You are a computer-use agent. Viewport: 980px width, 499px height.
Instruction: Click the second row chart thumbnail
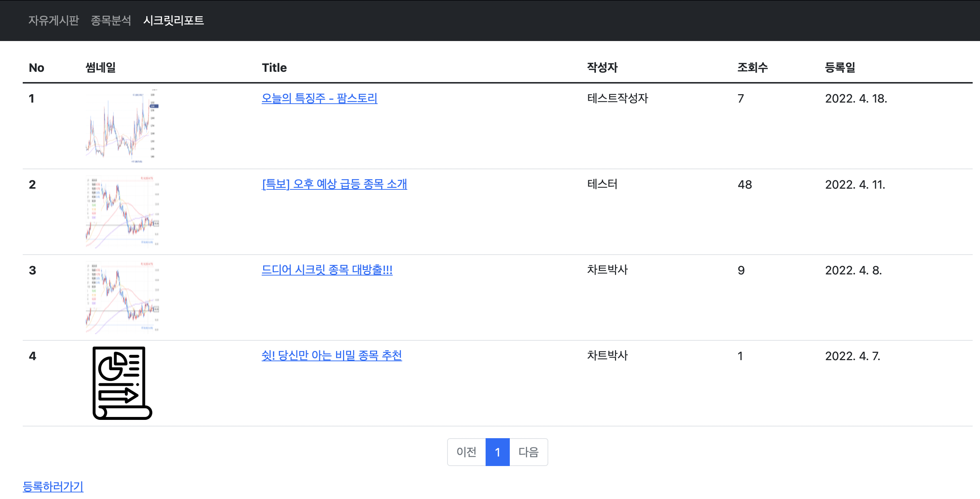click(x=122, y=212)
